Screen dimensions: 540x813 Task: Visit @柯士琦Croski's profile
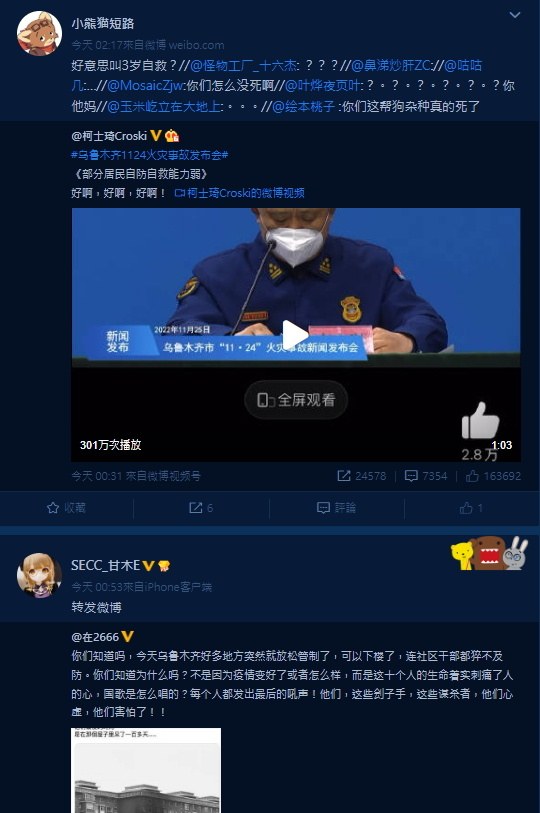(109, 136)
